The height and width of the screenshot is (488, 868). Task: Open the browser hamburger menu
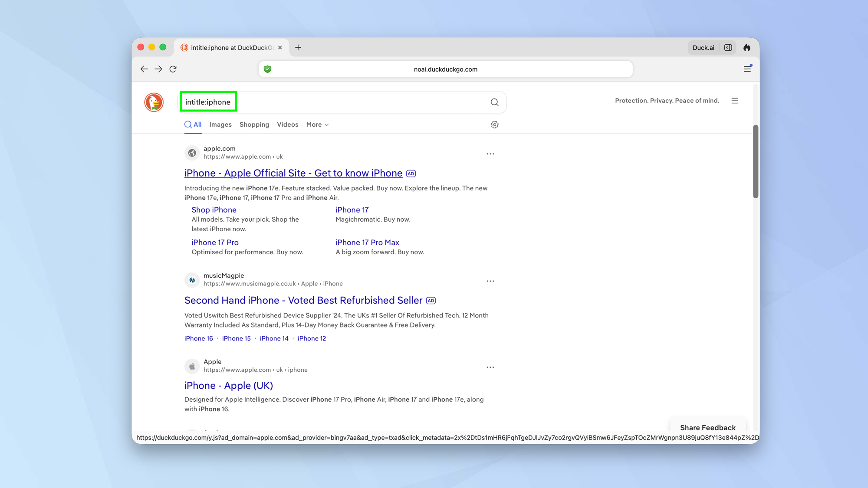747,69
